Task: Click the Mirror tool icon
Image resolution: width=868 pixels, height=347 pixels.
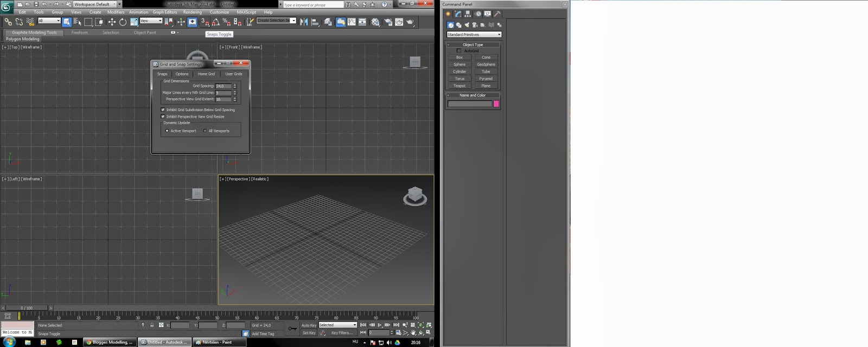Action: (x=304, y=22)
